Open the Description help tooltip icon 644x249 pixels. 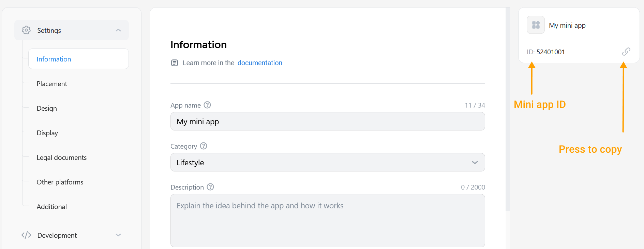pos(210,187)
